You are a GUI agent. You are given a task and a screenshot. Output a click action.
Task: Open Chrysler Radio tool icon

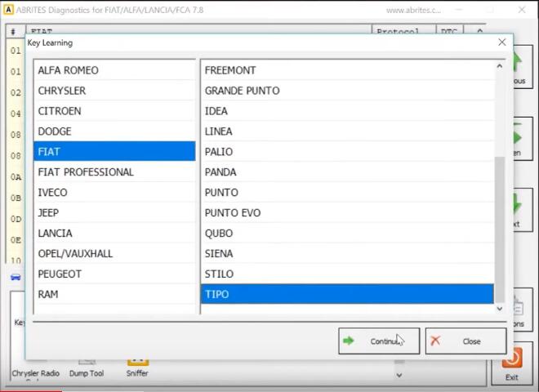[36, 370]
